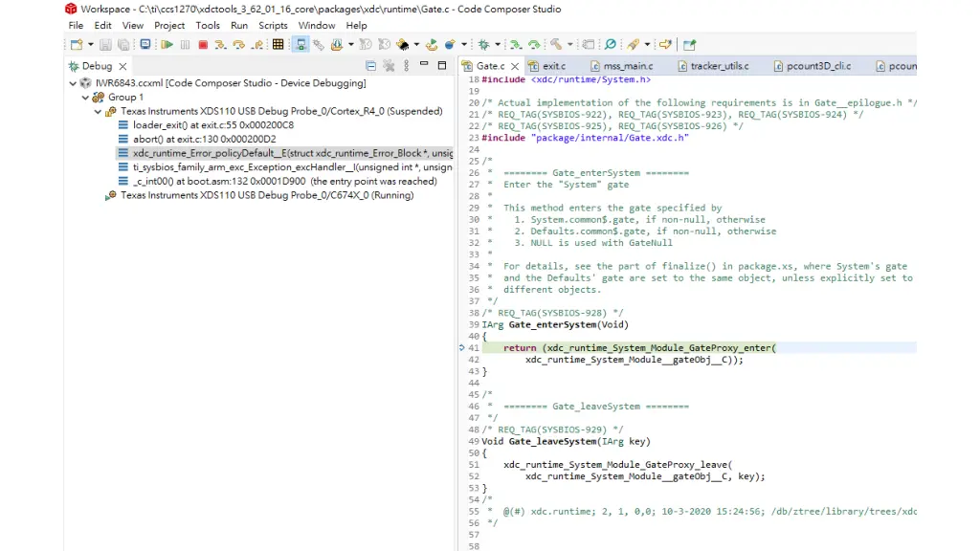Click the yellow navigation arrow icon
The image size is (980, 551).
[665, 44]
